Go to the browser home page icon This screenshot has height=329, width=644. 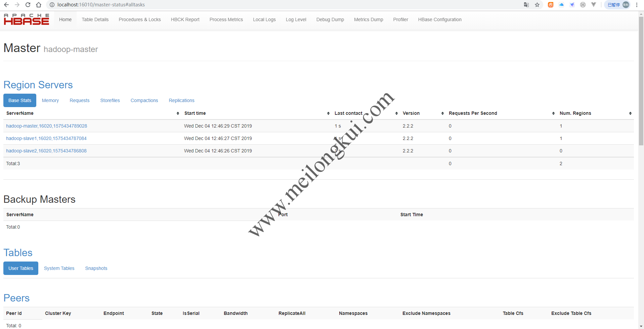coord(39,5)
